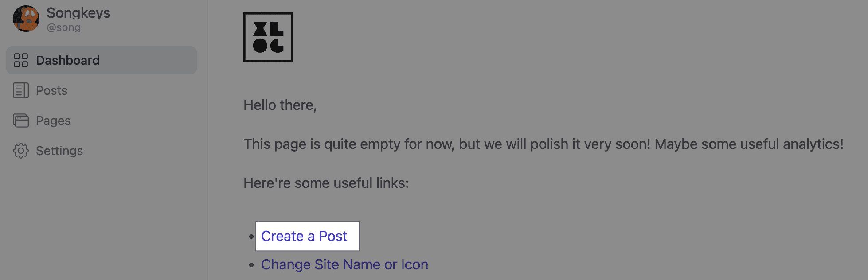Select the Dashboard label in the sidebar
The height and width of the screenshot is (280, 868).
(68, 60)
